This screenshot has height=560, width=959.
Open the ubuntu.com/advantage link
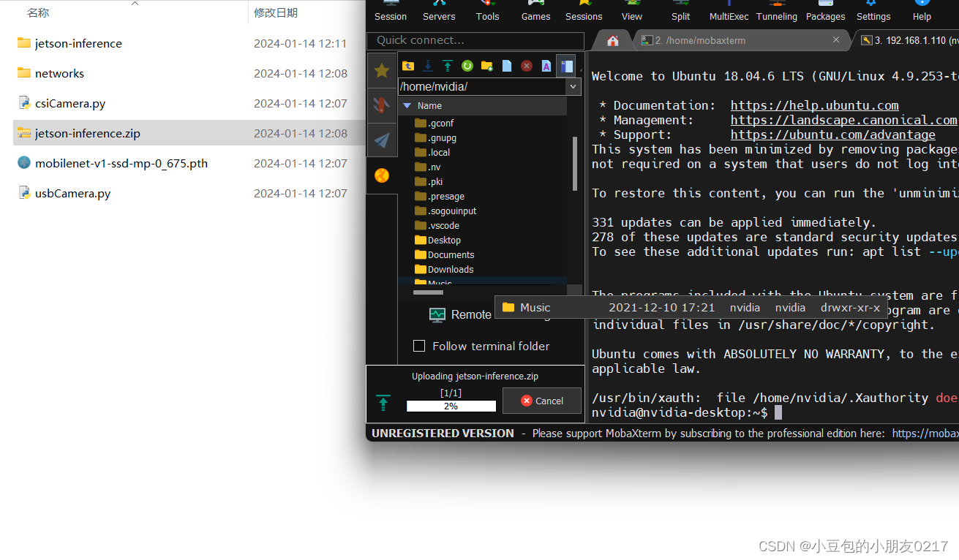coord(833,135)
